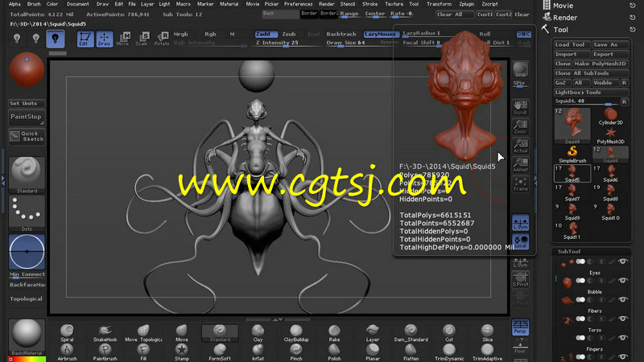
Task: Expand the Render palette
Action: click(565, 18)
